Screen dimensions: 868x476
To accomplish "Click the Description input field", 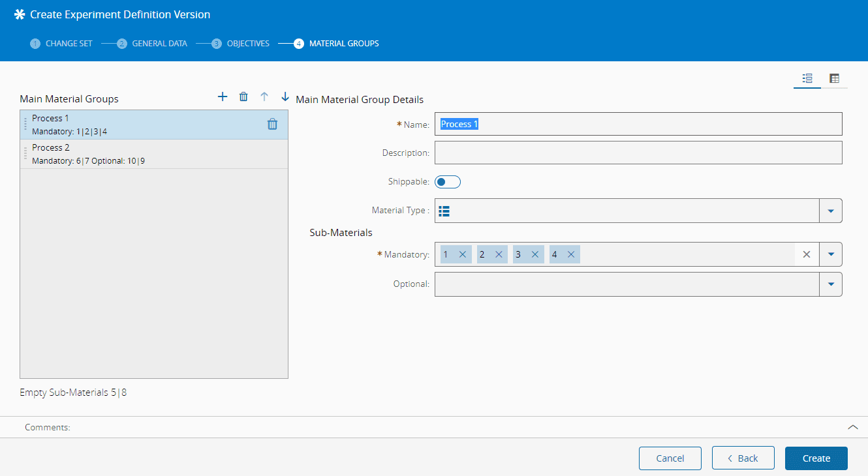I will [x=638, y=153].
